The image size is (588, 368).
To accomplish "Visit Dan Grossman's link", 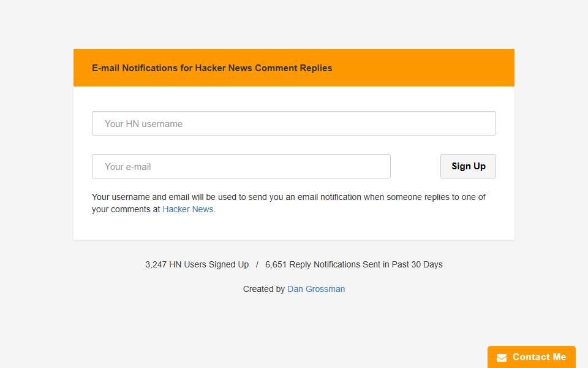I will [316, 289].
